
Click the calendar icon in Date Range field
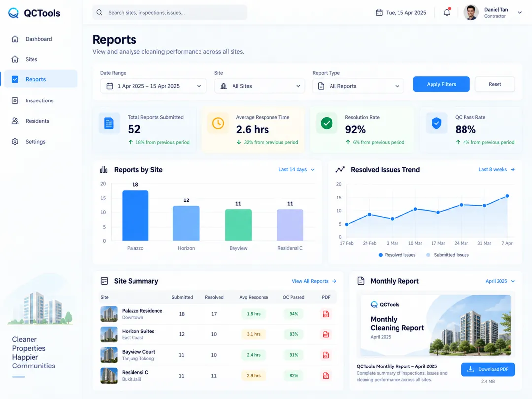tap(109, 86)
